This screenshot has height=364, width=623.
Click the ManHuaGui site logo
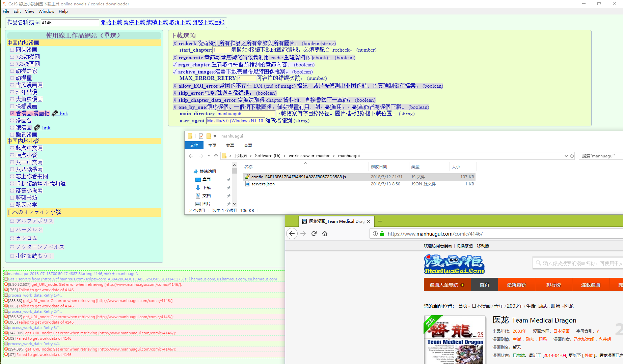click(x=454, y=264)
